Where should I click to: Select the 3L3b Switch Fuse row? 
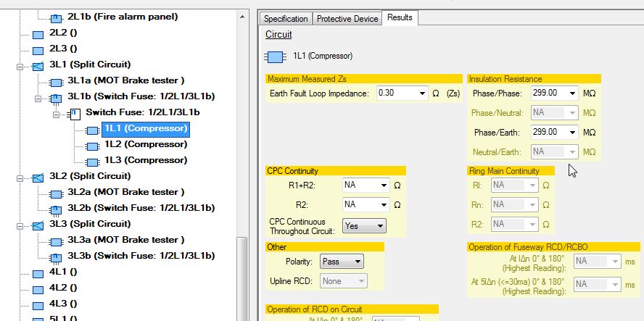[x=141, y=256]
